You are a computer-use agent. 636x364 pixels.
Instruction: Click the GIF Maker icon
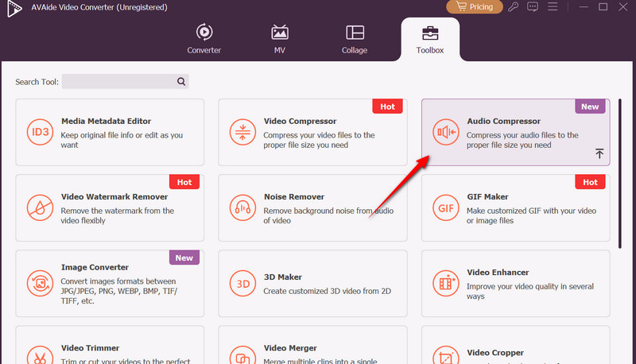[x=445, y=207]
